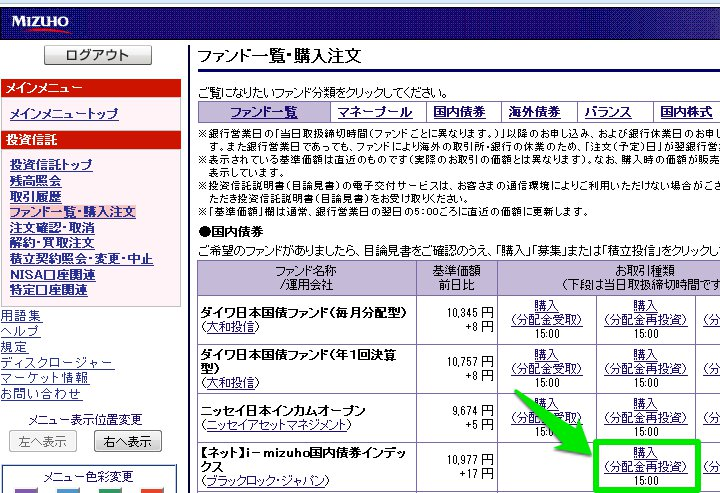Click the Mizuho logo
The width and height of the screenshot is (720, 493).
point(40,23)
